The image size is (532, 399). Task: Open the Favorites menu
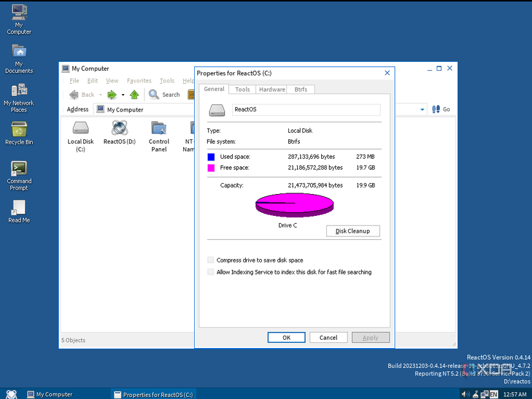[x=139, y=81]
